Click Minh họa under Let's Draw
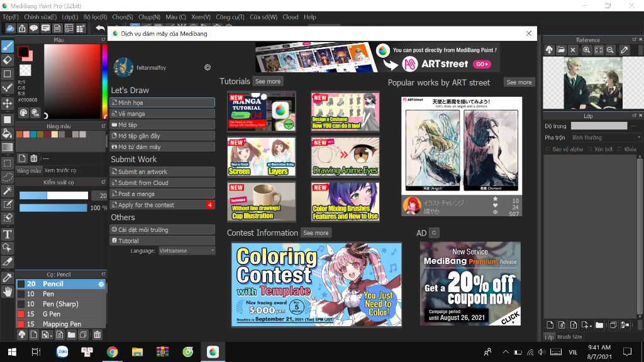Viewport: 644px width, 362px height. 163,102
